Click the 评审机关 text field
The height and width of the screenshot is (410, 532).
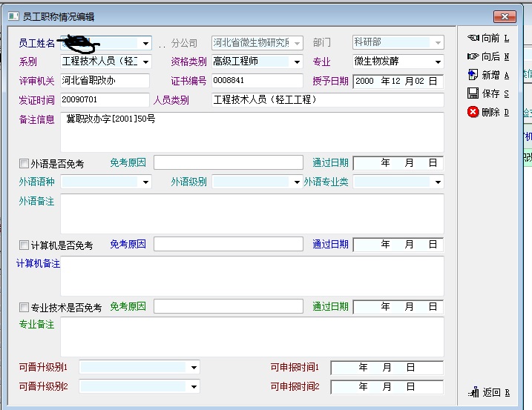coord(104,81)
